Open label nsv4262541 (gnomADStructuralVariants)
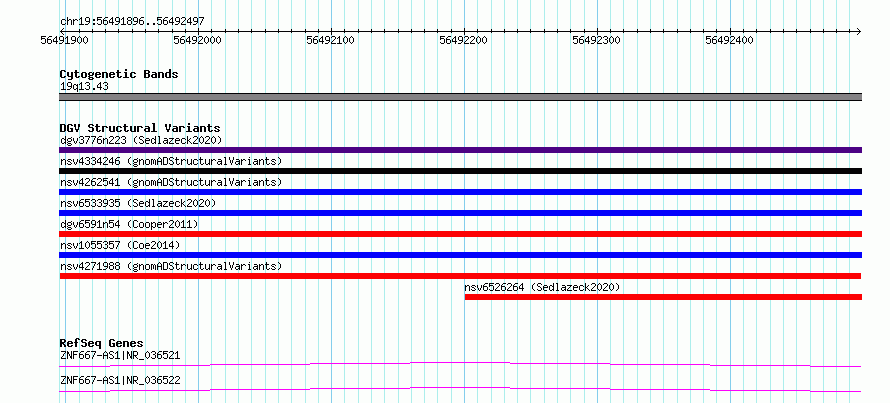Viewport: 890px width, 403px height. point(171,182)
